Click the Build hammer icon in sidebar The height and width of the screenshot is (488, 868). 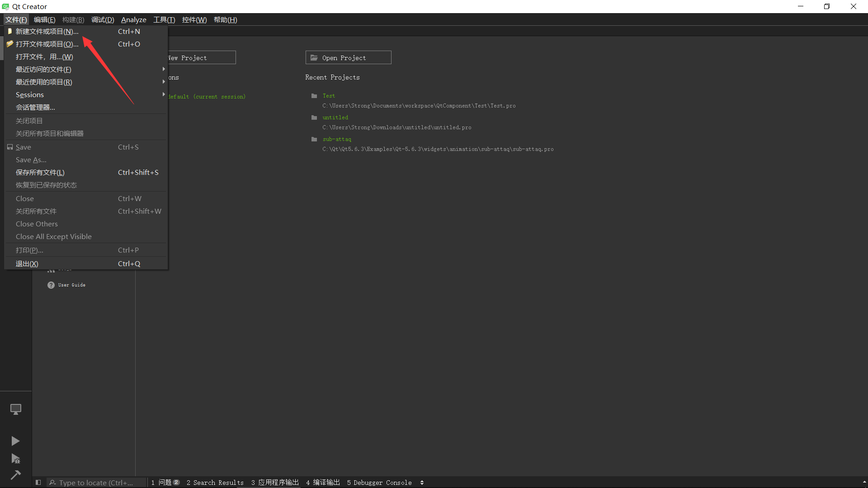tap(15, 475)
